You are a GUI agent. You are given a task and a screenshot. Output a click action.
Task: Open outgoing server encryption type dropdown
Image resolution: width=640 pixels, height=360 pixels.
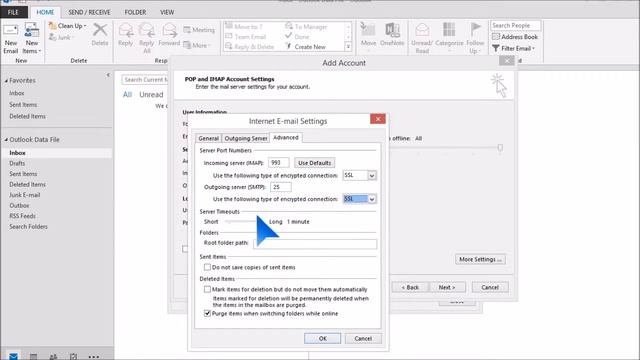tap(372, 199)
